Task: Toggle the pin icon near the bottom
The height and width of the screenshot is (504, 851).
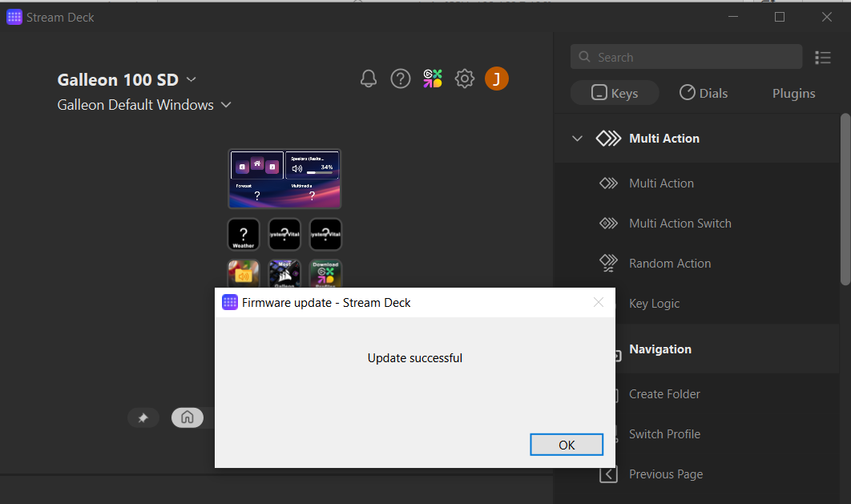Action: coord(143,417)
